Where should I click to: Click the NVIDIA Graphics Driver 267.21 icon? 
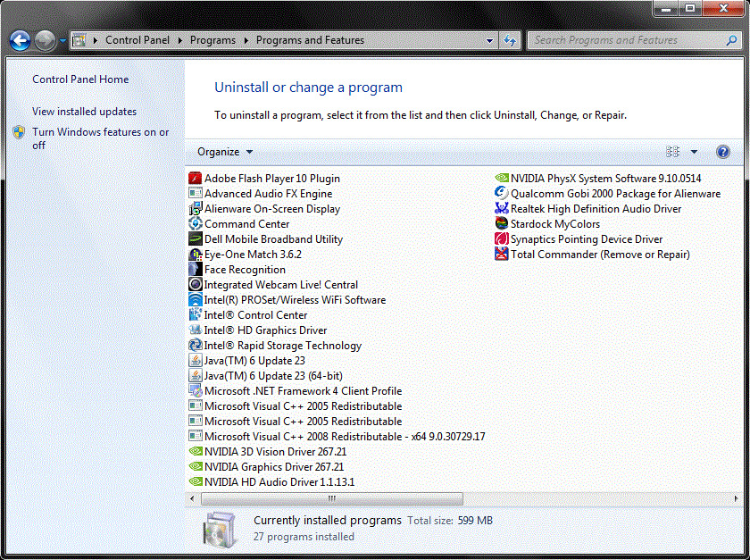click(196, 466)
